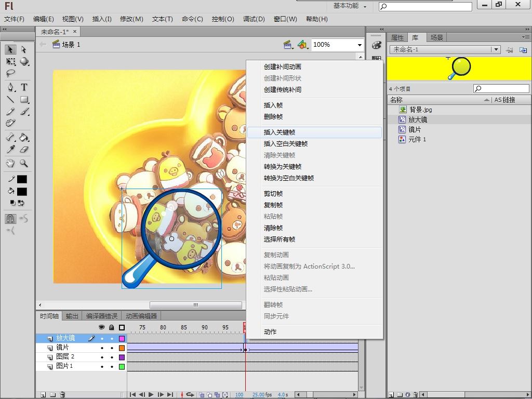Image resolution: width=532 pixels, height=399 pixels.
Task: Toggle Snap to Objects magnet button
Action: [10, 219]
